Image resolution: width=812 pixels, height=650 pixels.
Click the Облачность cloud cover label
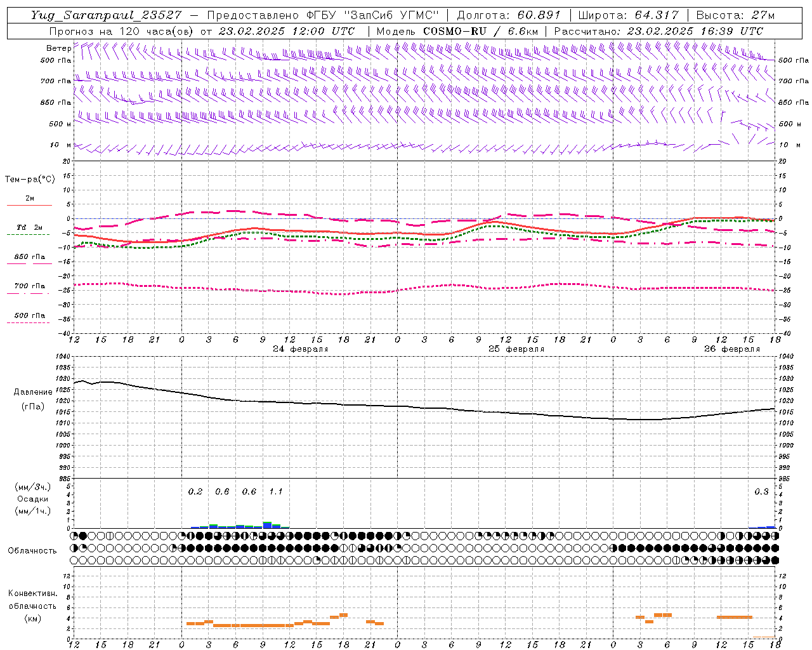pyautogui.click(x=32, y=551)
